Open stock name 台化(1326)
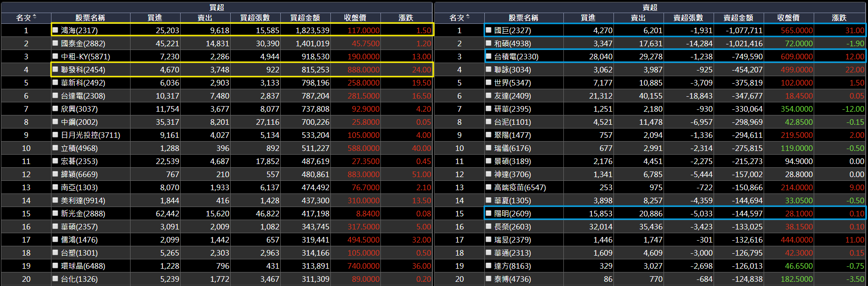 coord(79,279)
